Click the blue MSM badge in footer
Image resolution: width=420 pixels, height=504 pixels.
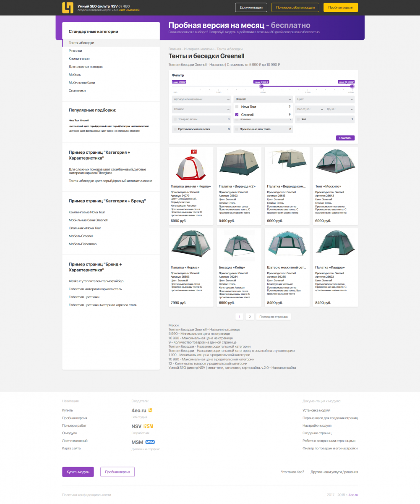(150, 442)
